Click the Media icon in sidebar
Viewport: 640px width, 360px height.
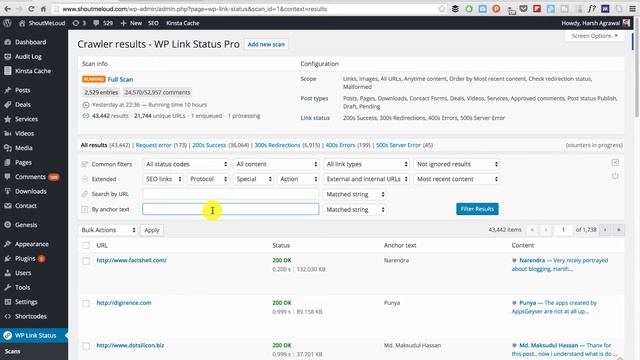pos(7,148)
